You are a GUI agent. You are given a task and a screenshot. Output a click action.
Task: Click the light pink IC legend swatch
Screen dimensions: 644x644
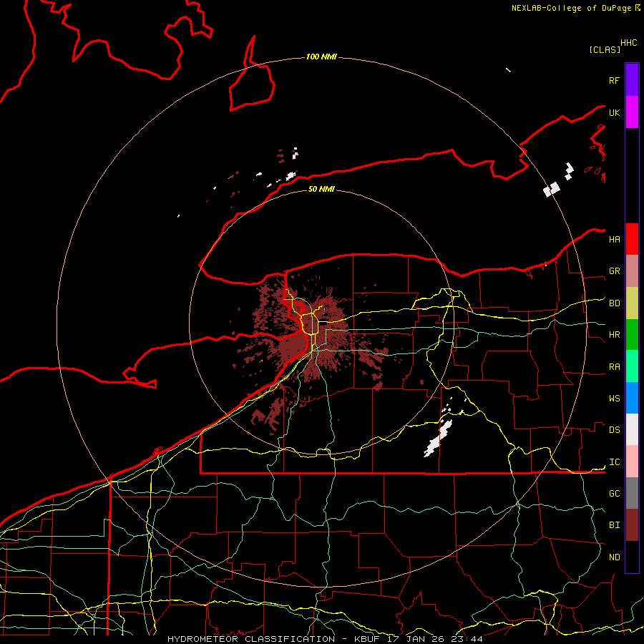632,462
